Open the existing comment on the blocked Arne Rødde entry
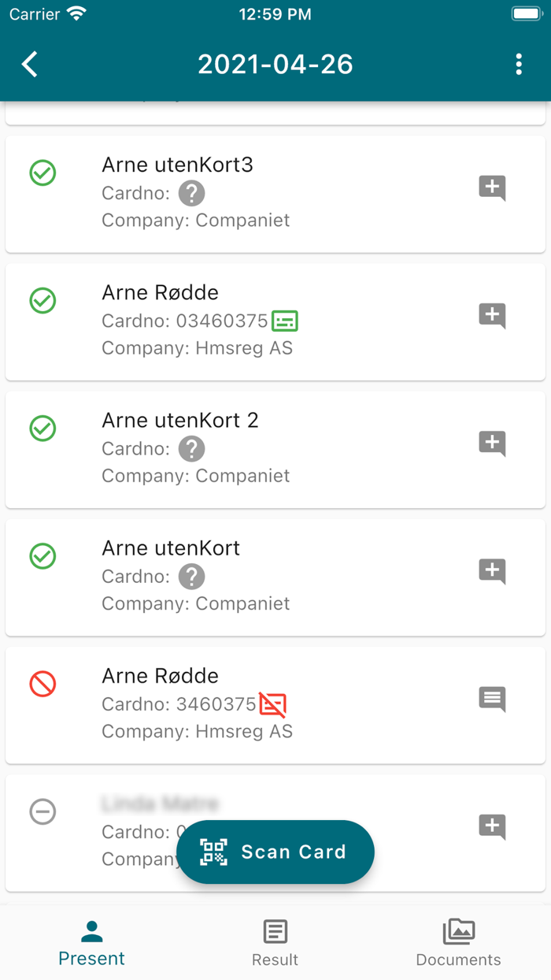Screen dimensions: 551x980 tap(491, 699)
